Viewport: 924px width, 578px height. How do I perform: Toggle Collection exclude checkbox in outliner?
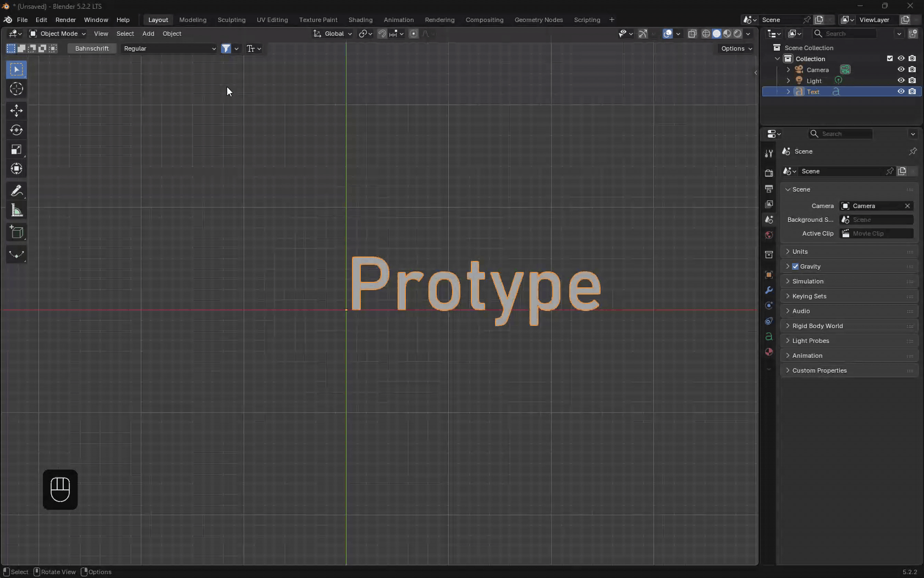890,58
